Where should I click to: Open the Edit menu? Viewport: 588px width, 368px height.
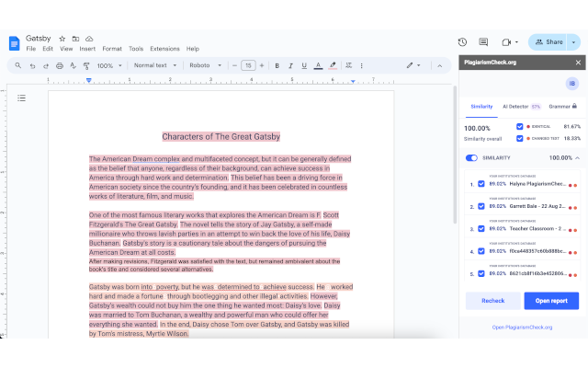48,49
